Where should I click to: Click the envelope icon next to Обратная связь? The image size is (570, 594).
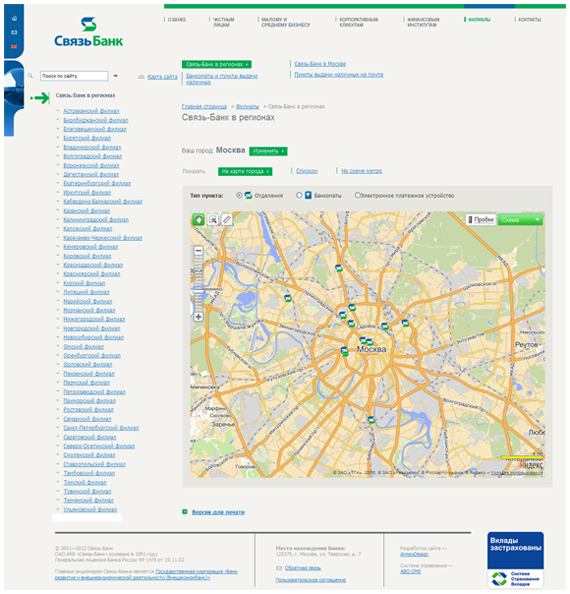click(x=279, y=568)
